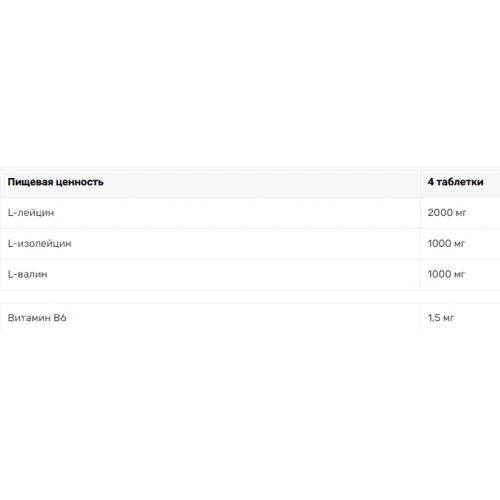Click the '4 таблетки' column header
Image resolution: width=500 pixels, height=500 pixels.
tap(455, 182)
